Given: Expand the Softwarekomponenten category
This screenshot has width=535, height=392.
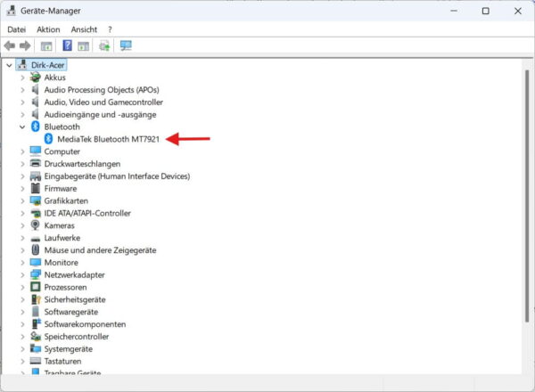Looking at the screenshot, I should coord(22,324).
